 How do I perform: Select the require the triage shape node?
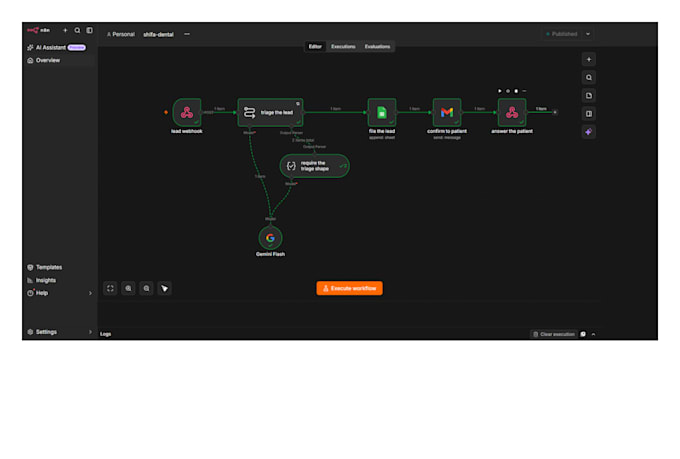315,166
